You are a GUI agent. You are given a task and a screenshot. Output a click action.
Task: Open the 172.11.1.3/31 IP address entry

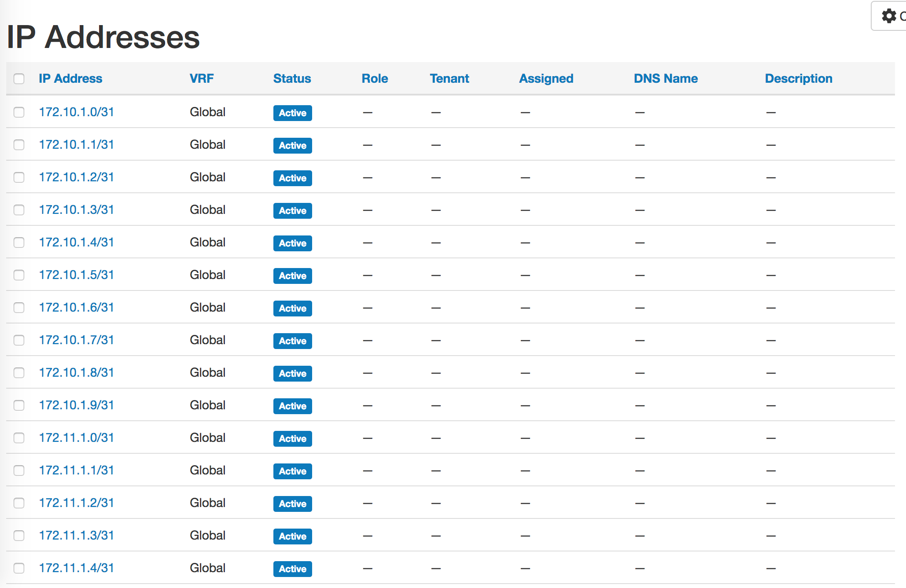pyautogui.click(x=76, y=536)
